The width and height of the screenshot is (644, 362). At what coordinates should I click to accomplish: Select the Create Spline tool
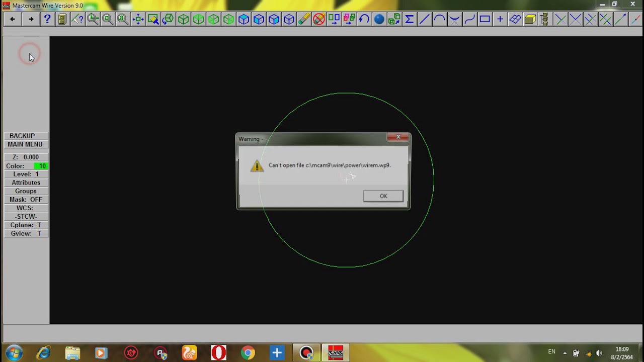click(470, 19)
